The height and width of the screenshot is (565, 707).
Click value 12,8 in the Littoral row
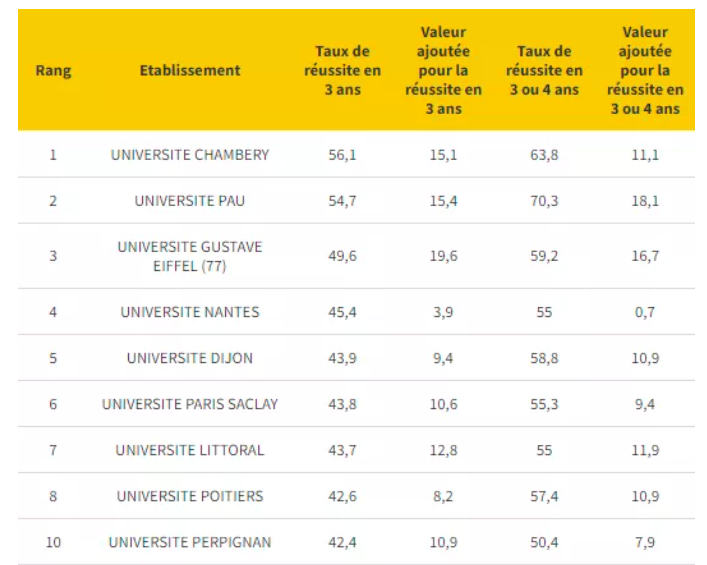(443, 450)
